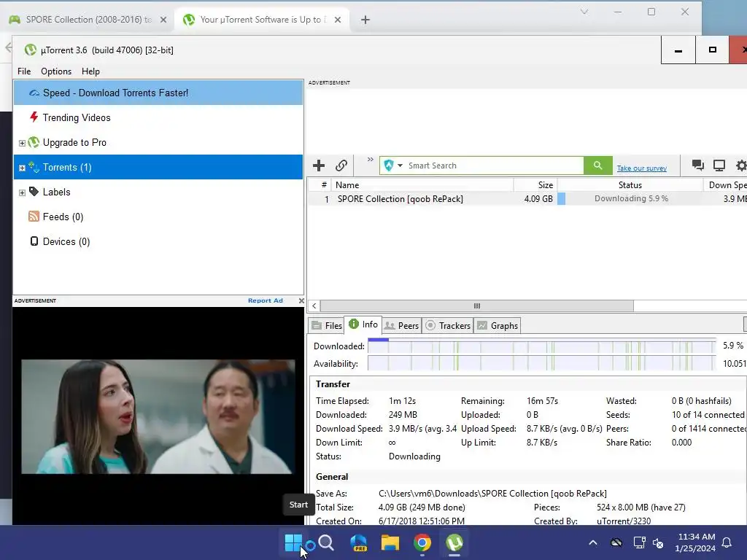This screenshot has height=560, width=747.
Task: Sort torrents by Status column header
Action: 630,184
